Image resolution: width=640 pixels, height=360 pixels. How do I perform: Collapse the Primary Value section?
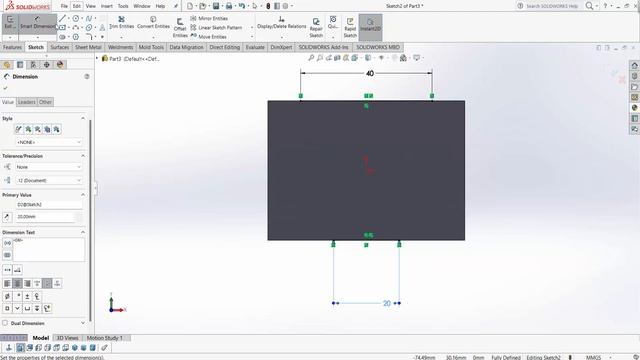point(83,195)
